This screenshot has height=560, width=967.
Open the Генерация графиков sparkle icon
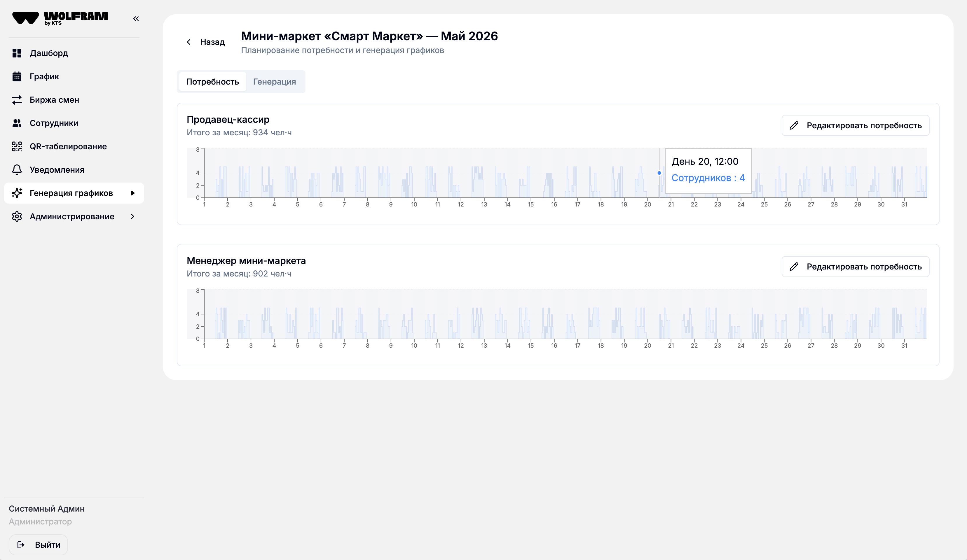point(17,193)
